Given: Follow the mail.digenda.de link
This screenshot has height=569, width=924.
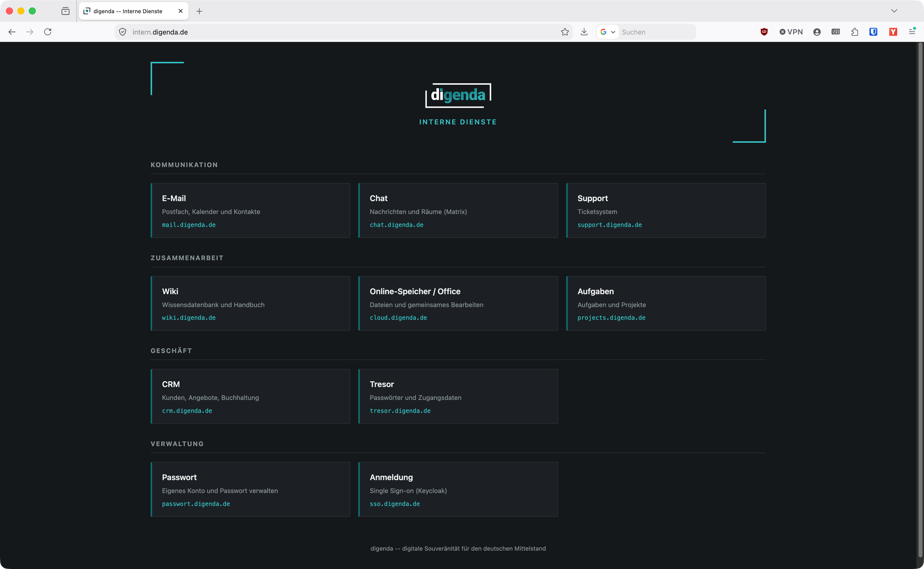Looking at the screenshot, I should click(188, 225).
